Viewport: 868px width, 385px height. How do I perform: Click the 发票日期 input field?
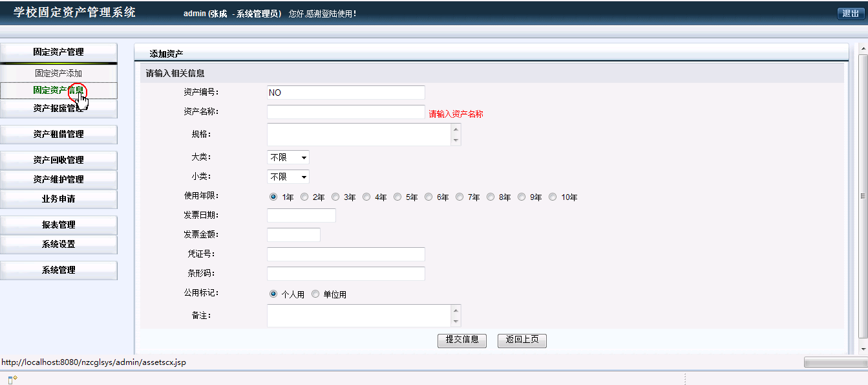pyautogui.click(x=301, y=215)
